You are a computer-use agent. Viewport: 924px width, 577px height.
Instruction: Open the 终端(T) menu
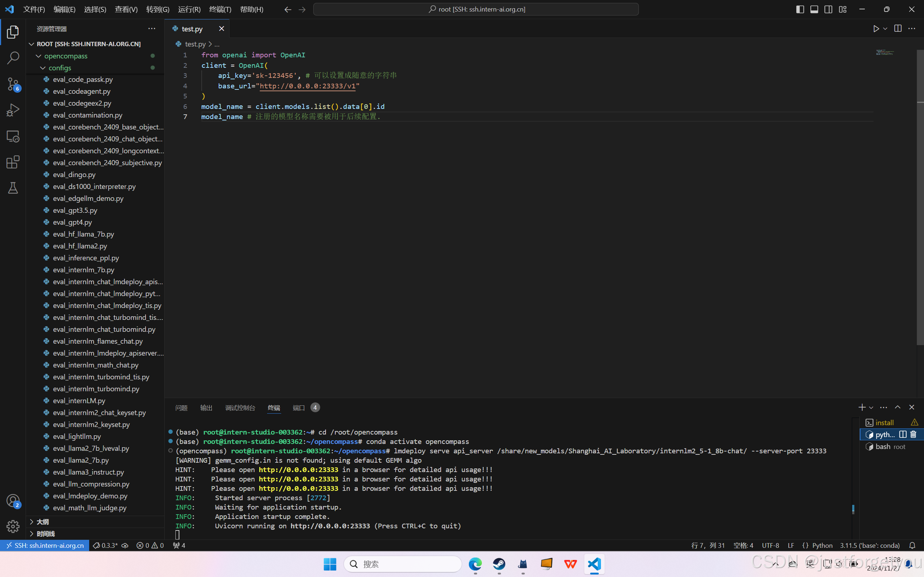point(220,9)
